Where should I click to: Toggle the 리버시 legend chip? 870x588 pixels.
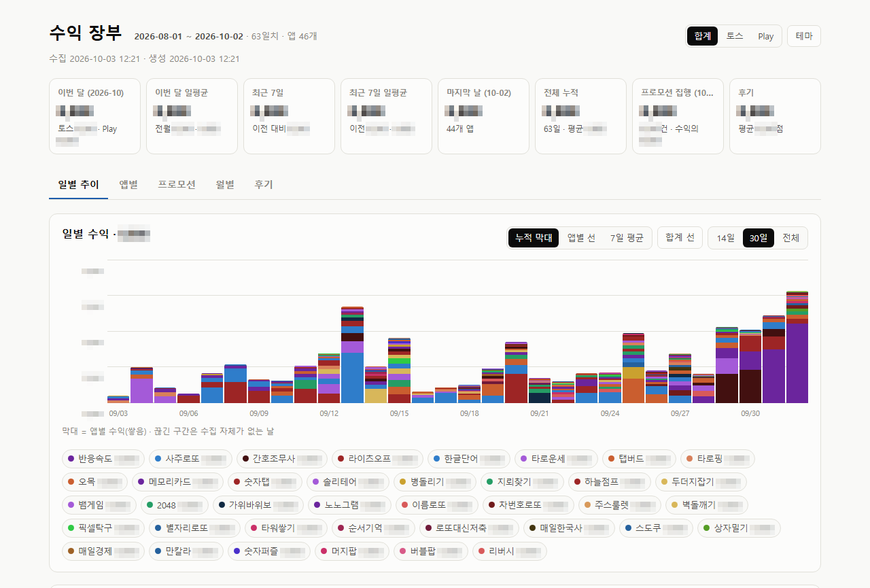[510, 551]
